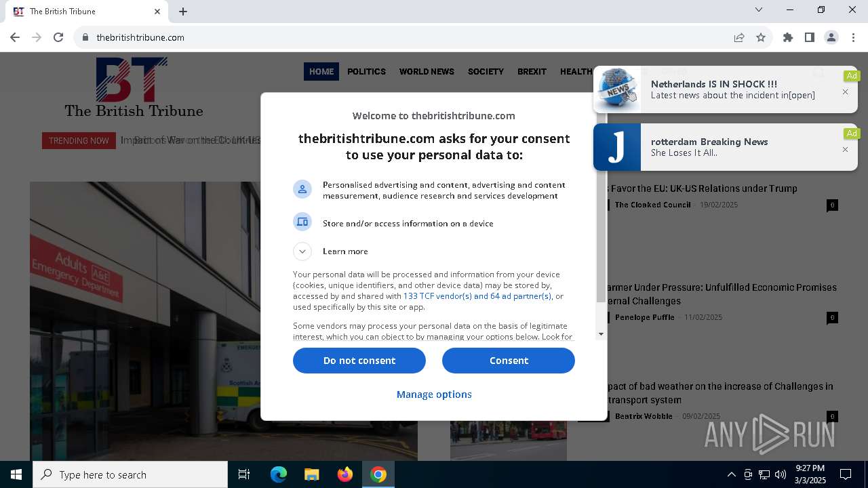Close the Netherlands IS IN SHOCK ad
Screen dimensions: 868x488
click(x=845, y=91)
